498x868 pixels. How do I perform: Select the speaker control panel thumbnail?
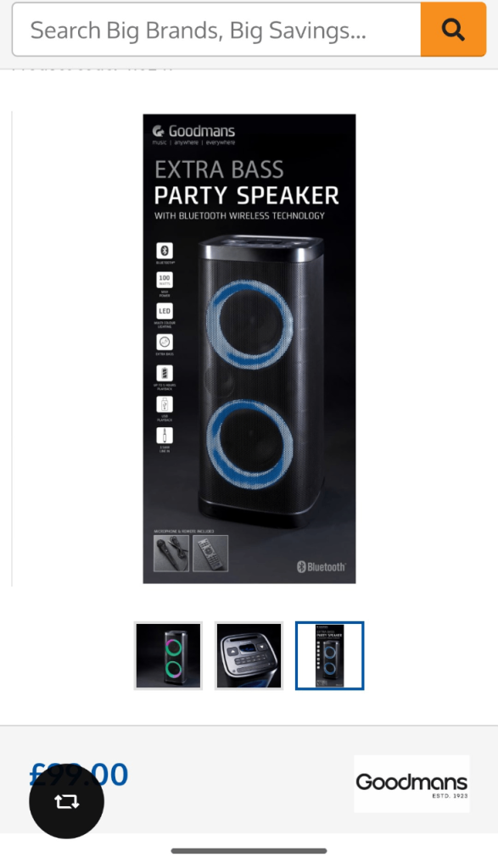pos(249,655)
